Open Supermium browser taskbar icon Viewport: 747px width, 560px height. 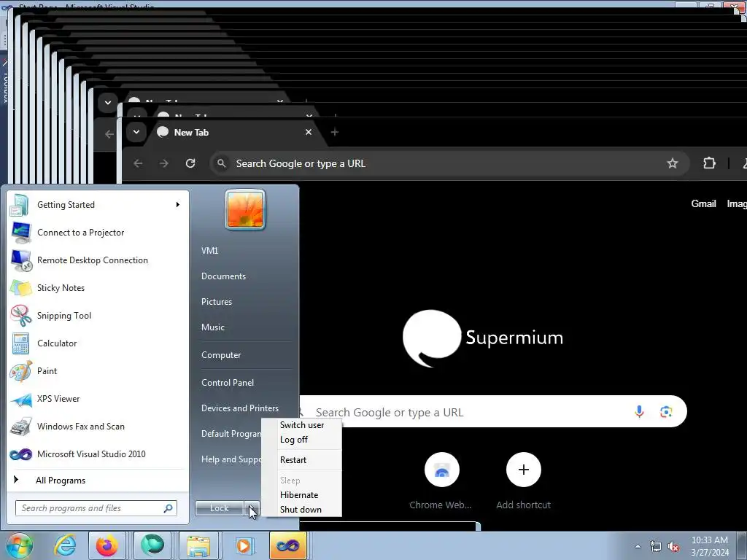pos(152,545)
